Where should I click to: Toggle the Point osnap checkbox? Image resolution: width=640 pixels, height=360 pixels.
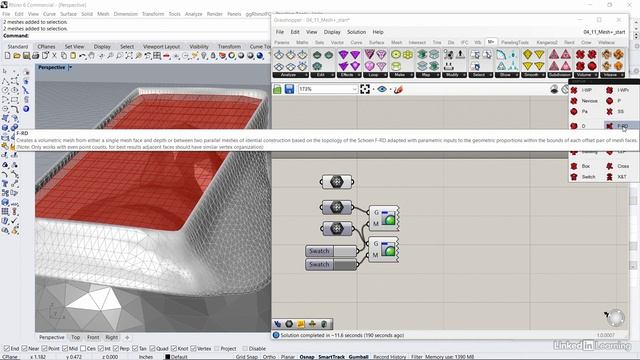[x=45, y=349]
